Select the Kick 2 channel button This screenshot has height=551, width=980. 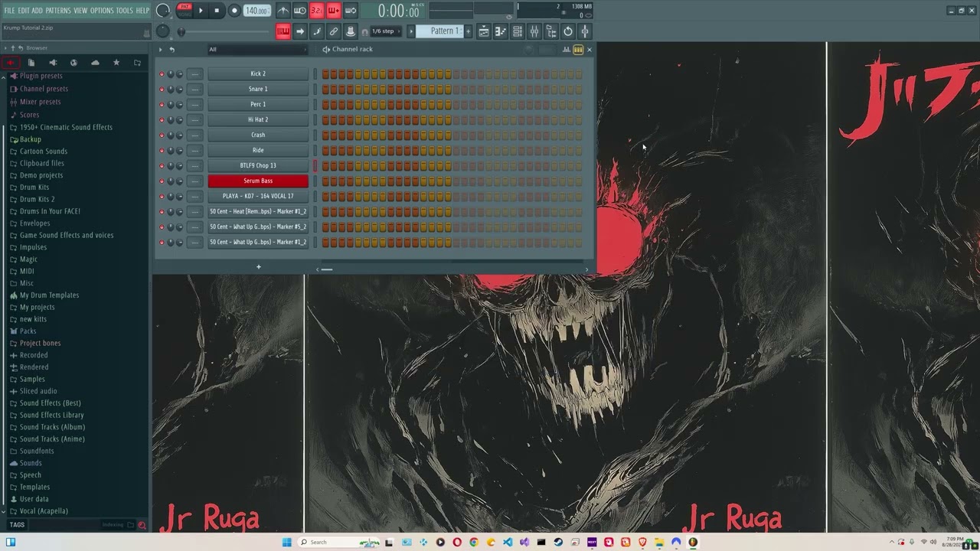click(258, 74)
